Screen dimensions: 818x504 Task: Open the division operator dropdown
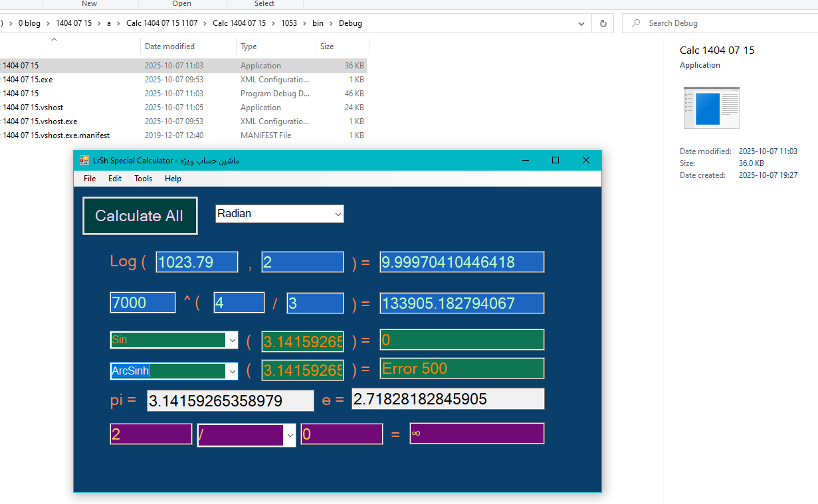point(289,435)
